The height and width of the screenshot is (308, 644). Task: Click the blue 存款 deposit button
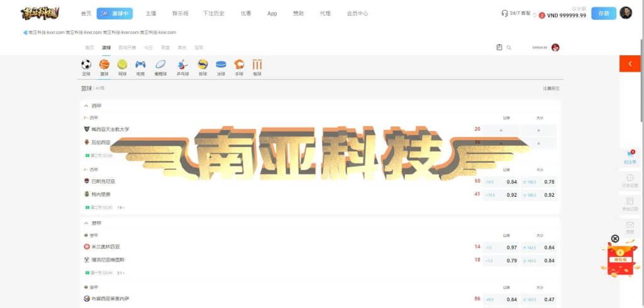click(x=604, y=13)
